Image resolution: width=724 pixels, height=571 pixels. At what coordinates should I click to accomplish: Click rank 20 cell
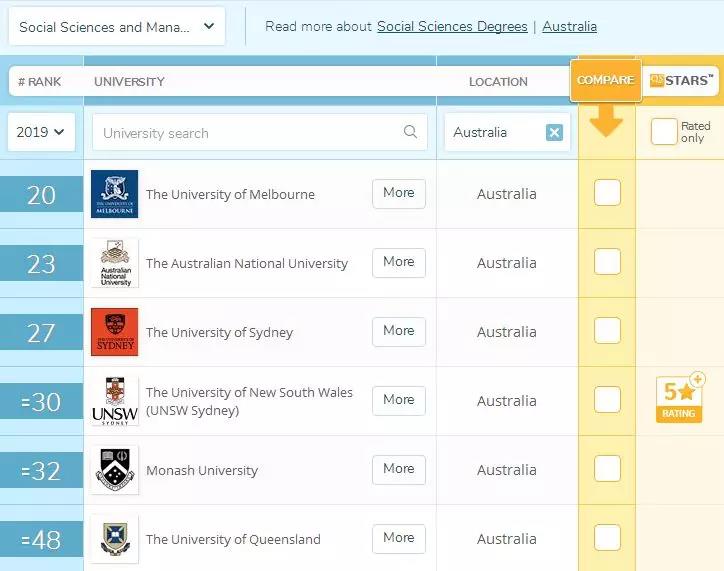click(42, 194)
